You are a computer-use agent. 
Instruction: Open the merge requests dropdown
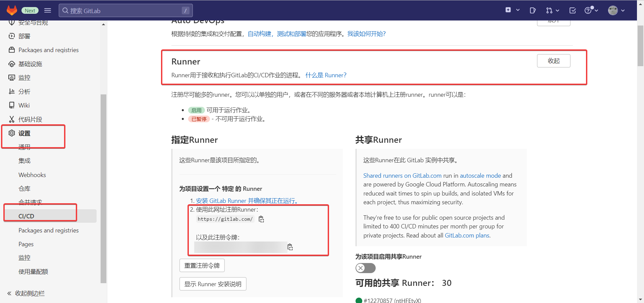pyautogui.click(x=552, y=10)
